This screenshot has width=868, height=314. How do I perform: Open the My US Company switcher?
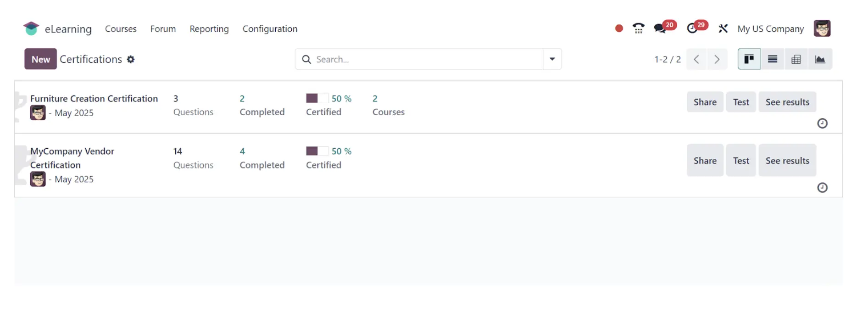(771, 29)
